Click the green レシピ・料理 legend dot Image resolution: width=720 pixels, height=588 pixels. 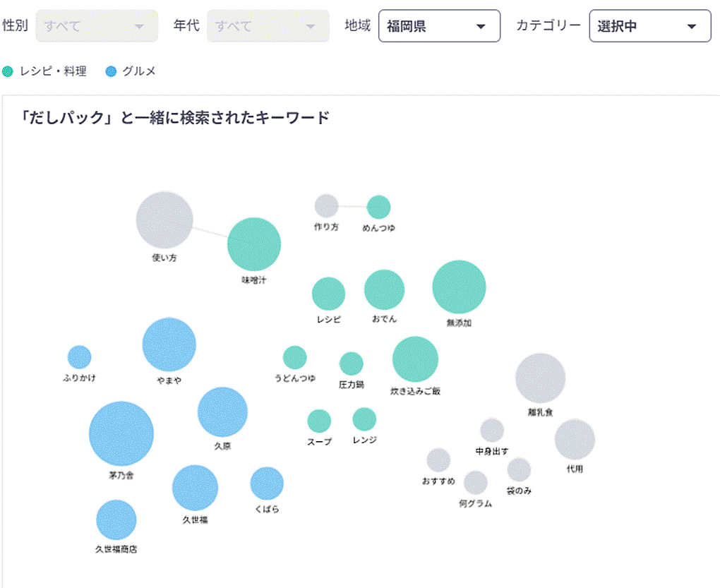[x=8, y=71]
